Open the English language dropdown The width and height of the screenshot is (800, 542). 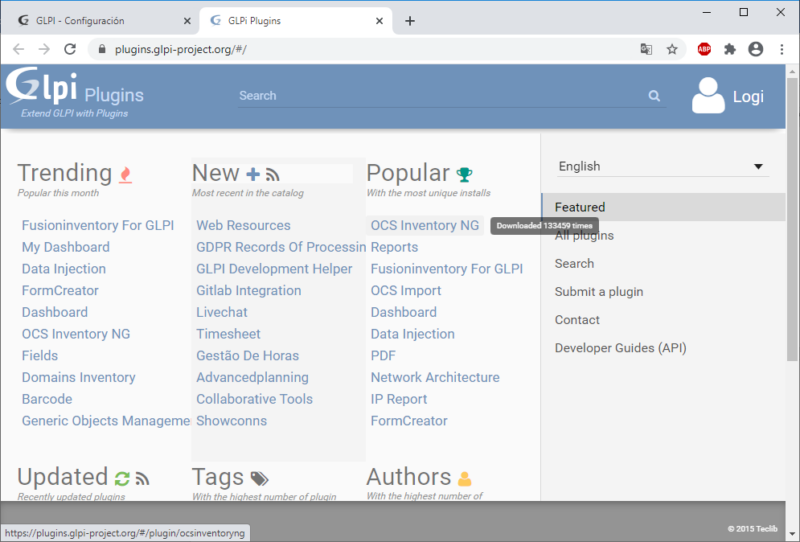click(661, 166)
